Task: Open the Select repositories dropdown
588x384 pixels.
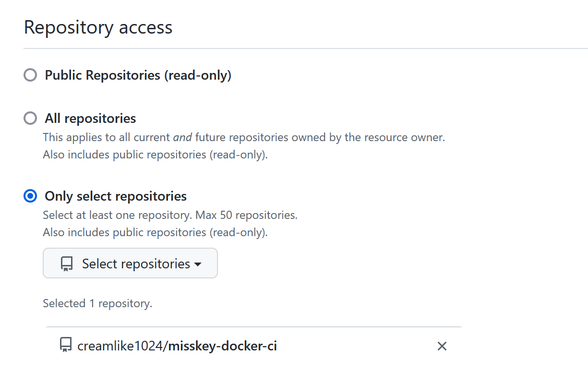Action: [130, 263]
